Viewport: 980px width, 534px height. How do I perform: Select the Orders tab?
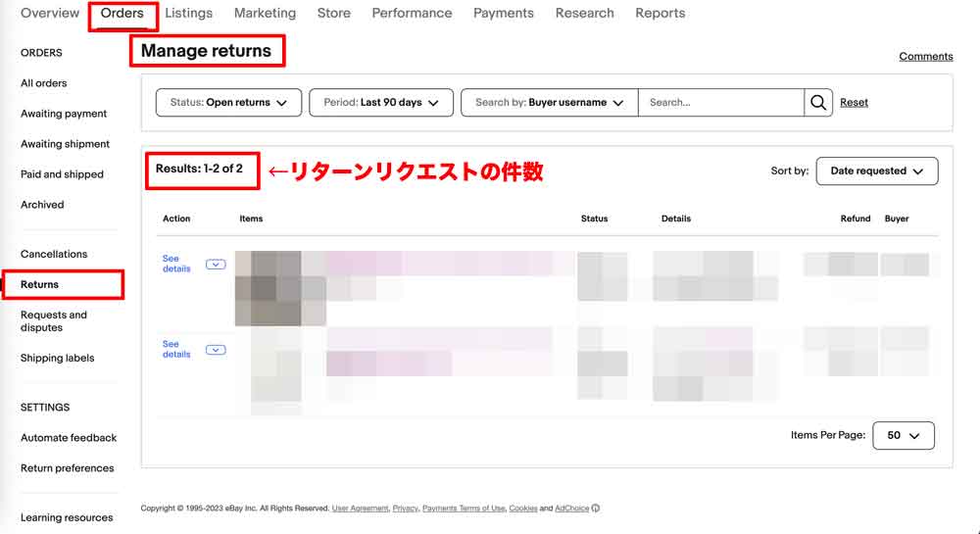(122, 13)
